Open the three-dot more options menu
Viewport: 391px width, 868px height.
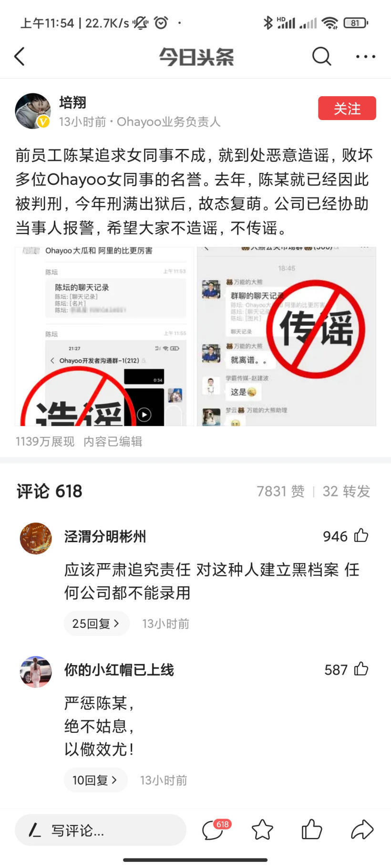pos(365,57)
